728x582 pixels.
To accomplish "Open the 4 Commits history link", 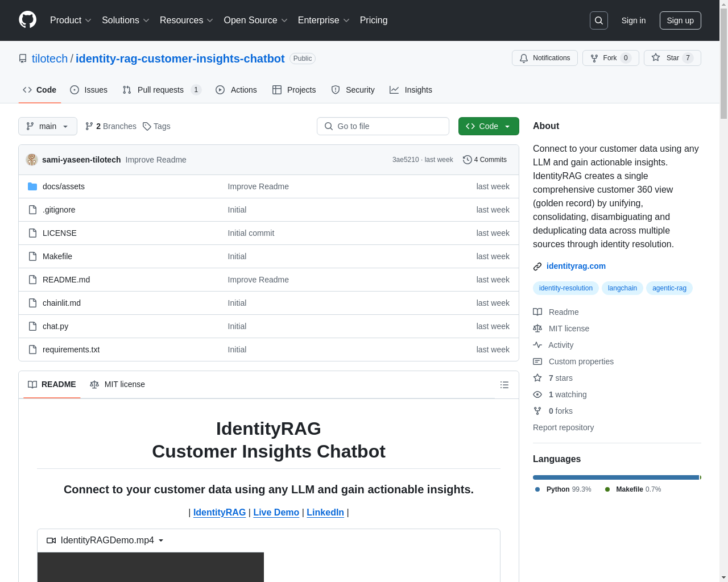I will point(485,160).
